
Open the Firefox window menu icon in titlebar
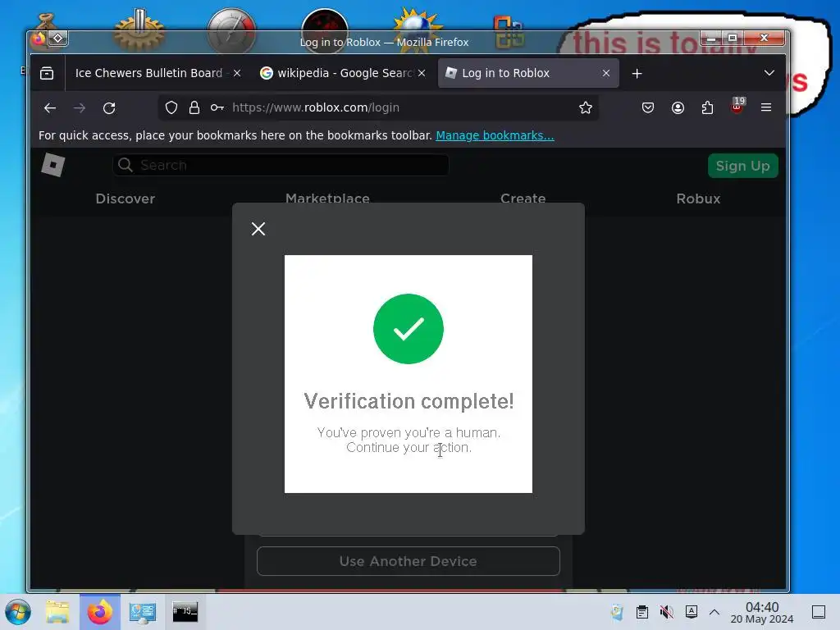click(x=39, y=39)
